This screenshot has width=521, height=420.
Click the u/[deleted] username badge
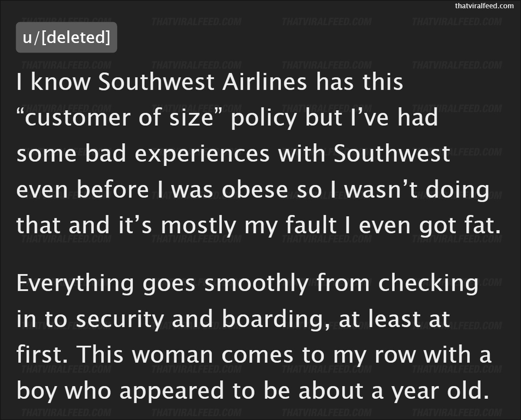66,37
